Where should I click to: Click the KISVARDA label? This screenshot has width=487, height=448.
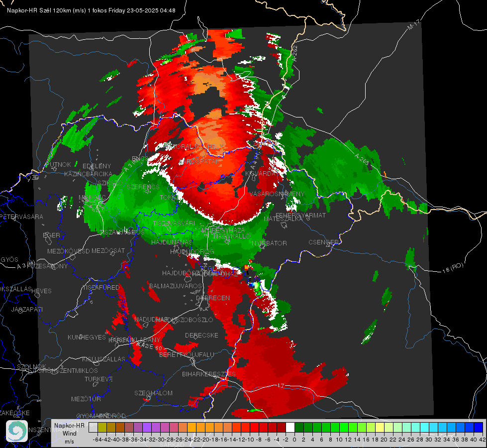(260, 174)
